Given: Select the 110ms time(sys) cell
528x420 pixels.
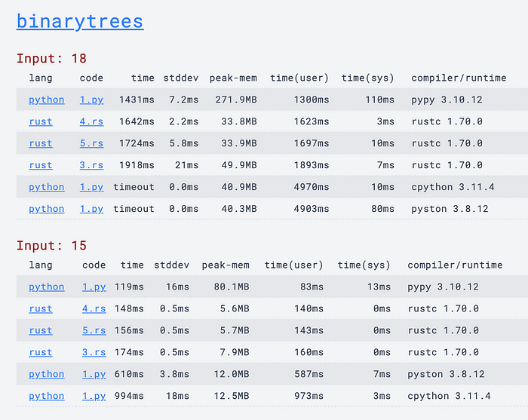Looking at the screenshot, I should coord(380,100).
